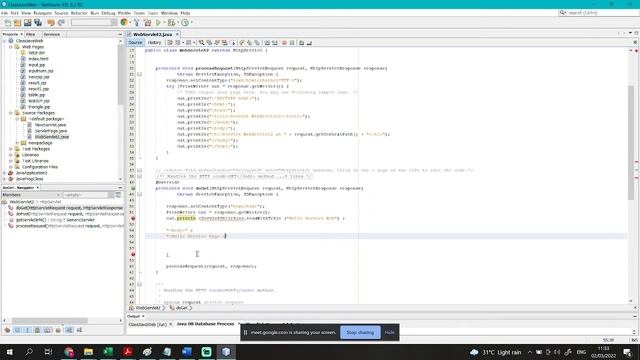Collapse the Web Pages folder node

[11, 47]
